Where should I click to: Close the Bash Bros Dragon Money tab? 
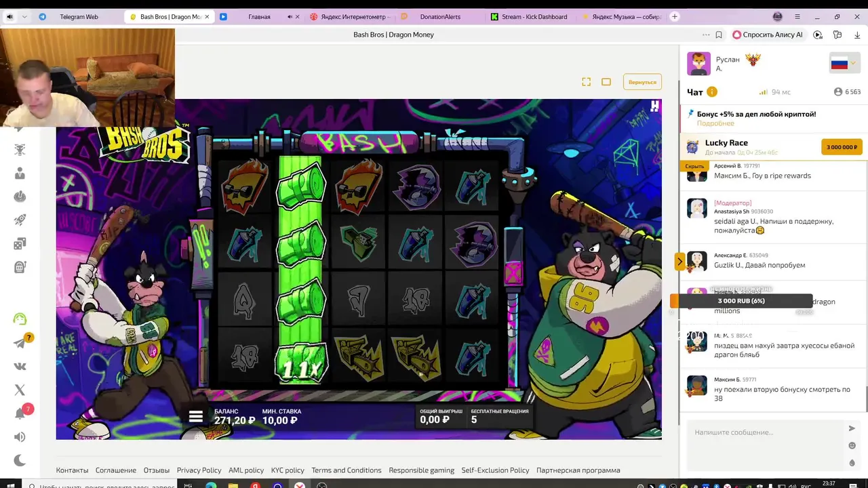207,17
